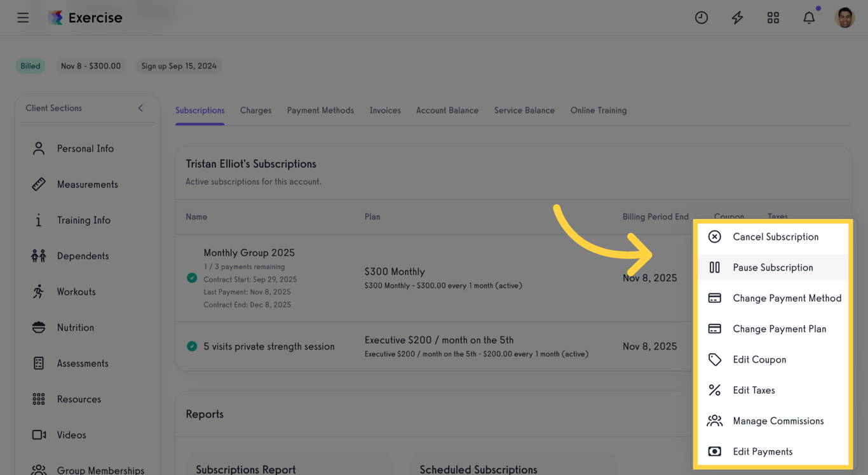Click the Dependents people icon
The image size is (868, 475).
[39, 256]
